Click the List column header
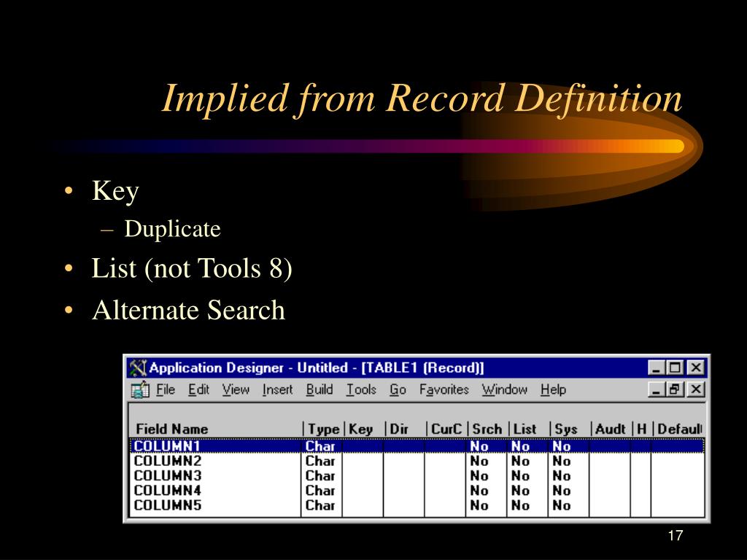This screenshot has height=560, width=747. point(525,429)
